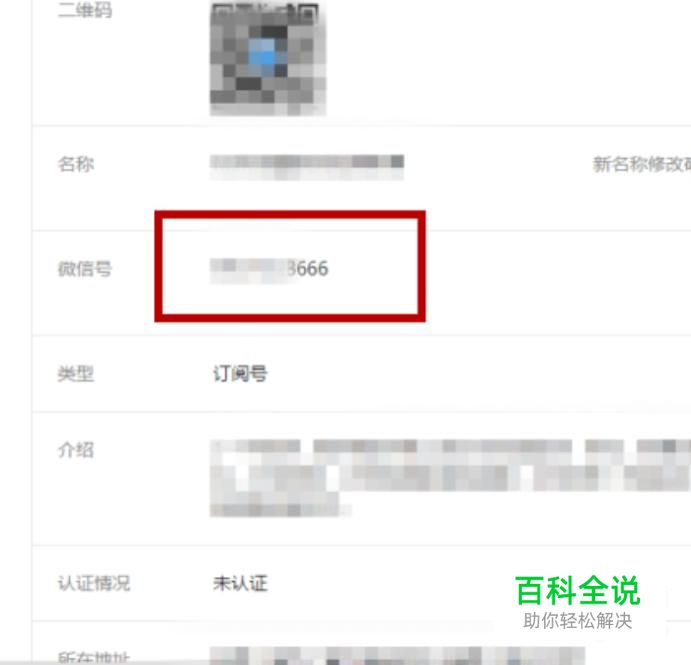Click the 认证情况 field label
Viewport: 691px width, 665px height.
pyautogui.click(x=94, y=583)
